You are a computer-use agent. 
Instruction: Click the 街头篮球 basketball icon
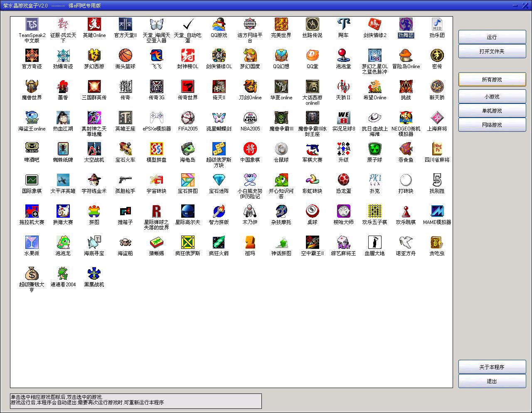coord(126,55)
